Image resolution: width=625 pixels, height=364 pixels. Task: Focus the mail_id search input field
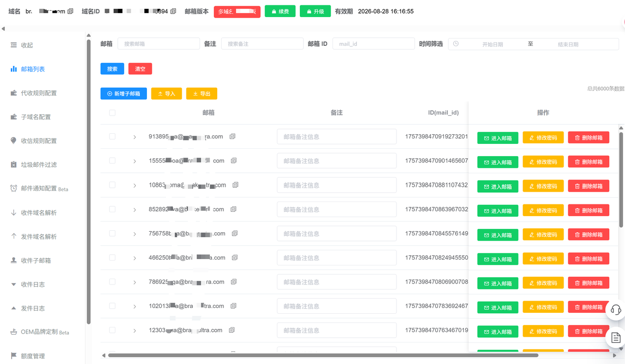point(373,44)
